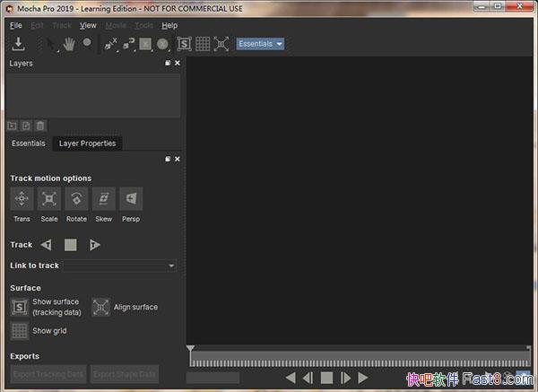Open the Help menu
538x392 pixels.
(x=169, y=25)
